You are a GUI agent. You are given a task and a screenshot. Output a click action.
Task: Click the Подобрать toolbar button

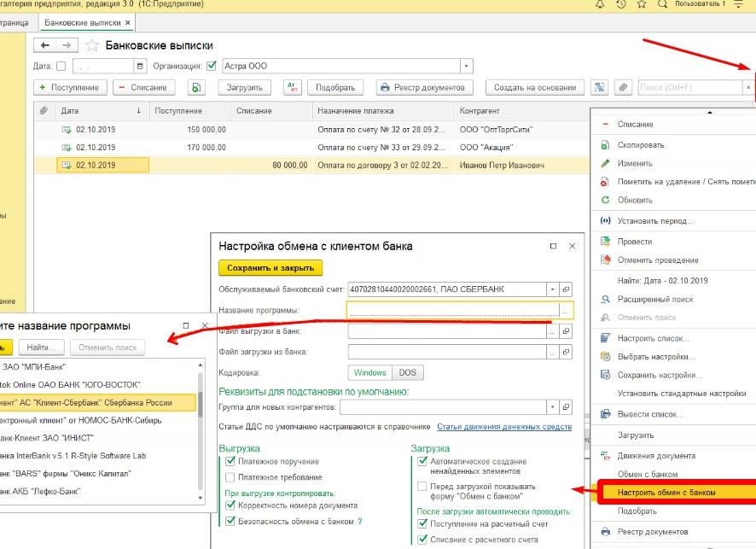click(335, 87)
